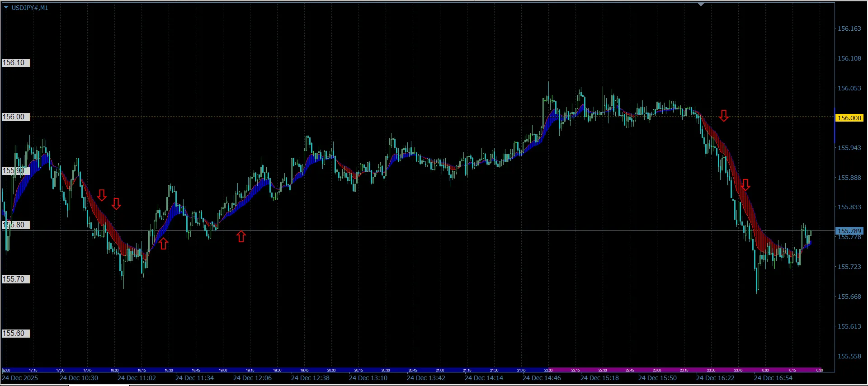Viewport: 868px width, 386px height.
Task: Select the 0:00 mark on the magenta session bar
Action: coord(765,370)
